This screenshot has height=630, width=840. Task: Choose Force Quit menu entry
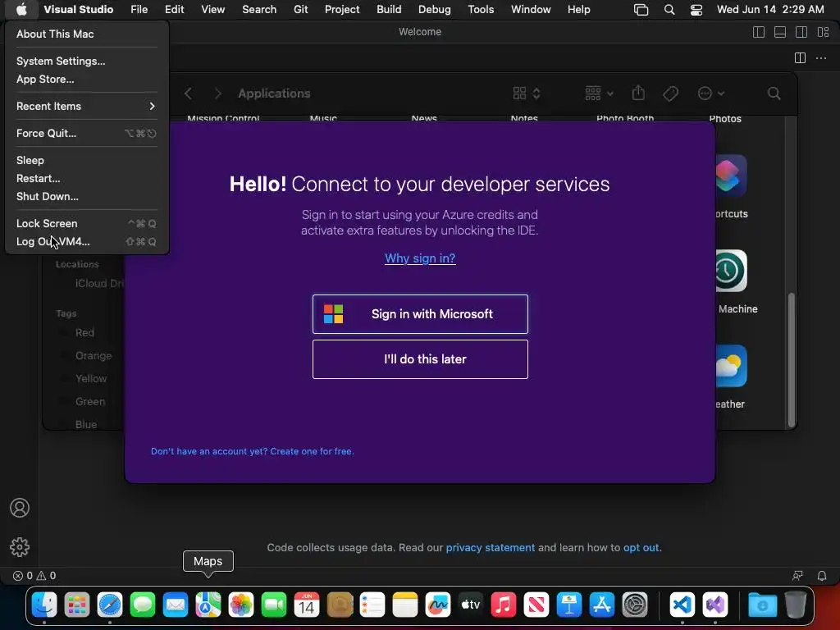pyautogui.click(x=86, y=134)
